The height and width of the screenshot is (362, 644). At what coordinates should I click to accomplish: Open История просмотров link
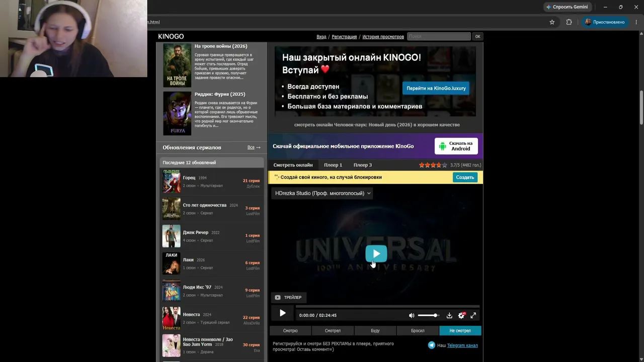click(x=383, y=37)
